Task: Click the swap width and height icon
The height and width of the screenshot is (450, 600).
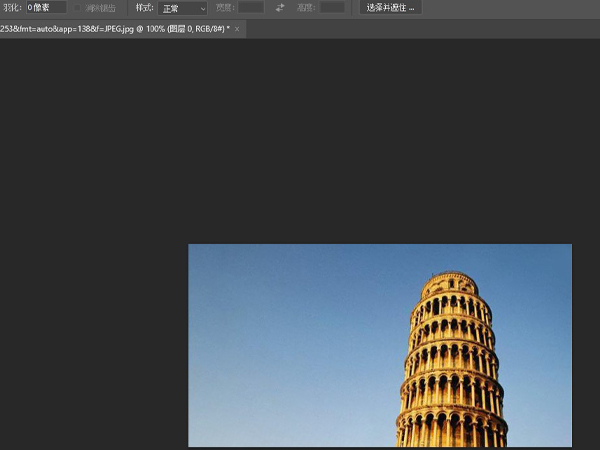Action: (279, 8)
